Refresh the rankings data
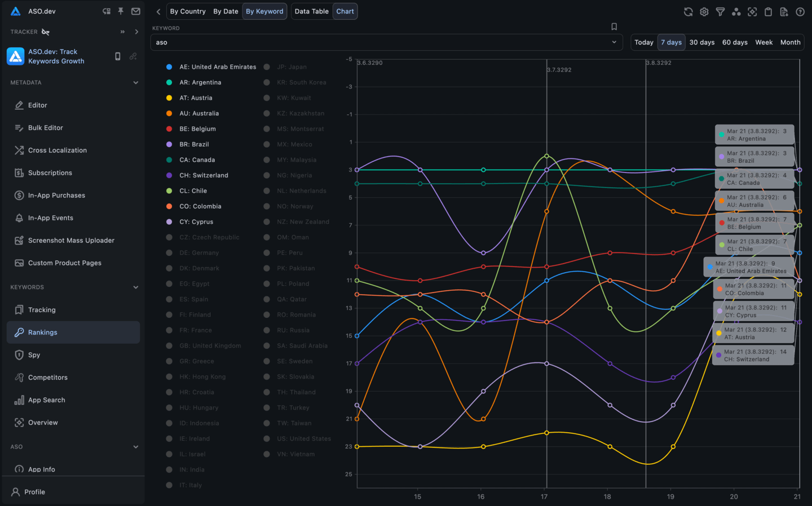The width and height of the screenshot is (812, 506). (x=688, y=11)
